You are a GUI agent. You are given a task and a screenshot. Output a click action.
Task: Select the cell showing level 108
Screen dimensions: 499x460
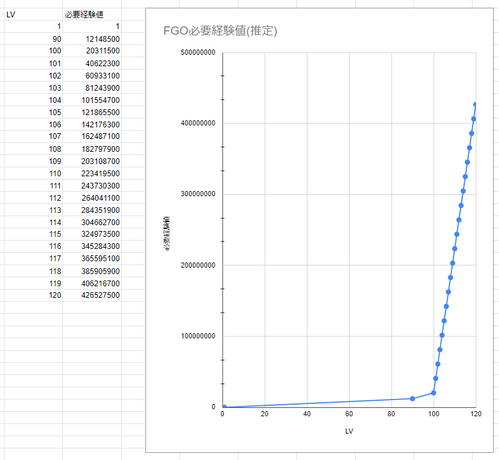click(33, 149)
